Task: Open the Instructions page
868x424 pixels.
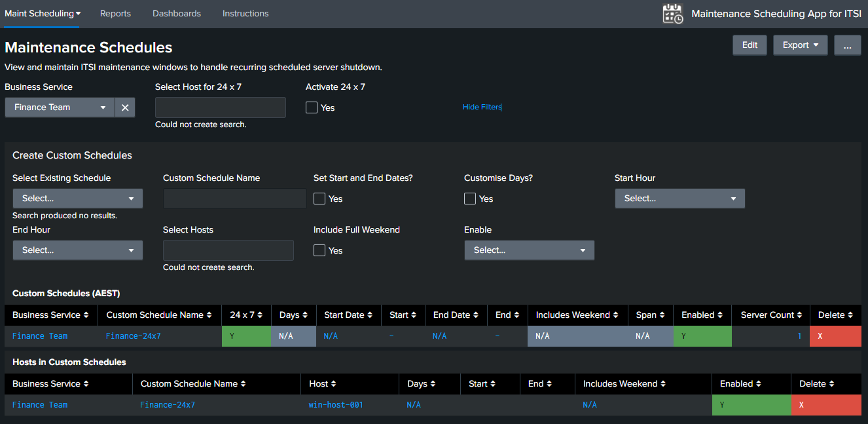Action: click(245, 13)
